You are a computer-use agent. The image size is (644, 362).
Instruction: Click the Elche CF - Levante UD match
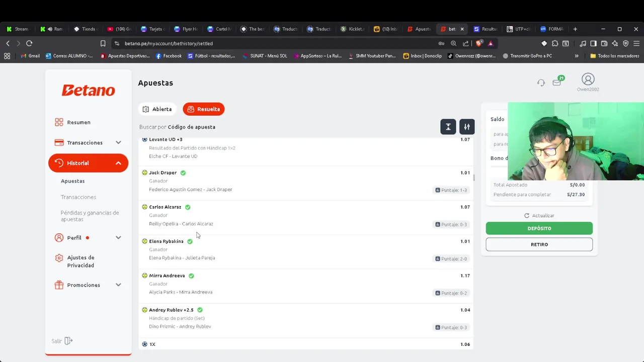click(173, 156)
